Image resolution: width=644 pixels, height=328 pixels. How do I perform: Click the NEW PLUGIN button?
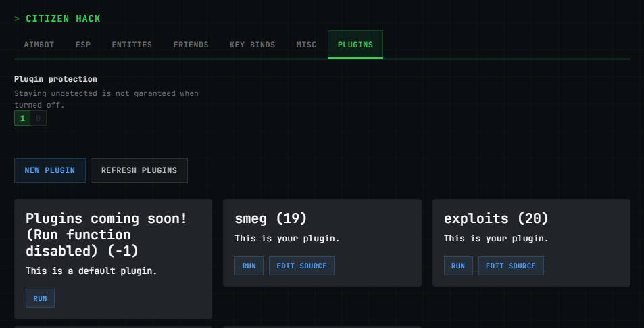pos(50,170)
